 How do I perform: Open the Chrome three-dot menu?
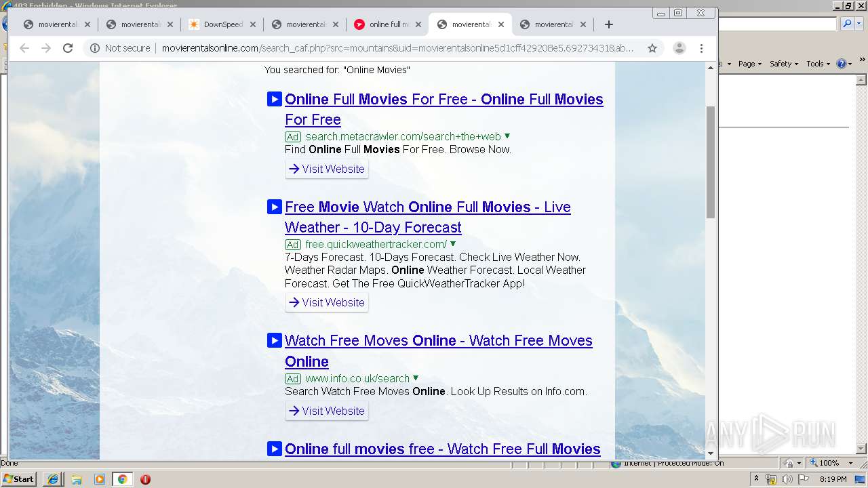click(x=702, y=48)
